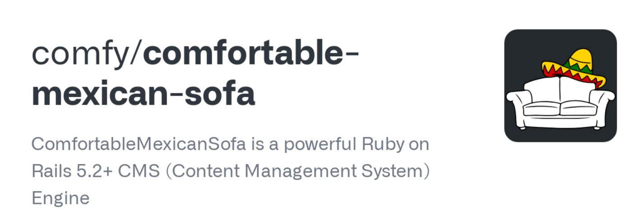This screenshot has height=222, width=644.
Task: Click the word Engine in description
Action: [60, 199]
